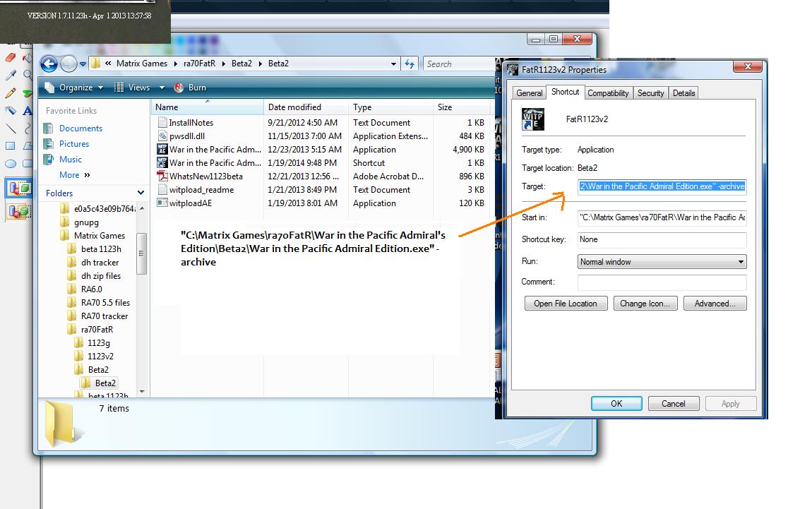This screenshot has width=812, height=509.
Task: Open the Run window-mode dropdown
Action: [662, 261]
